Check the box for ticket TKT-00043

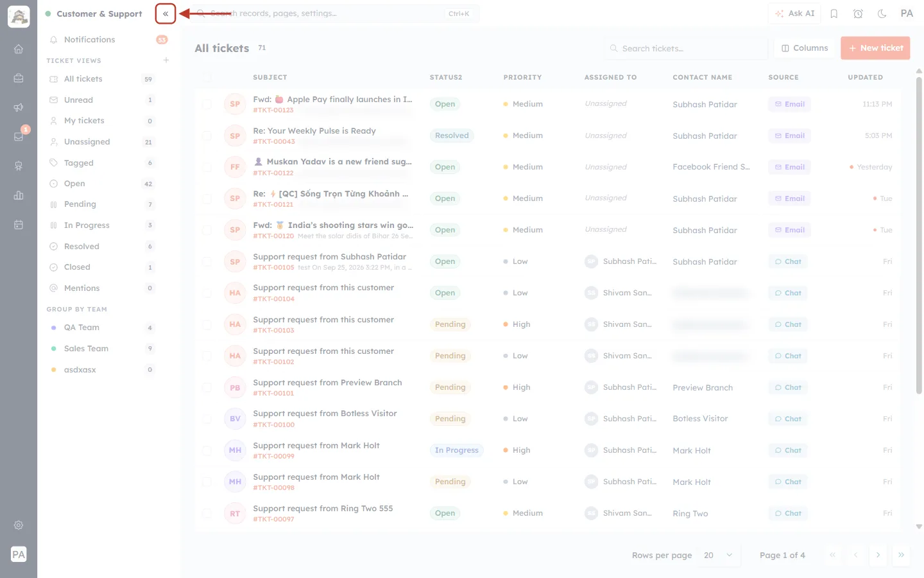point(207,136)
